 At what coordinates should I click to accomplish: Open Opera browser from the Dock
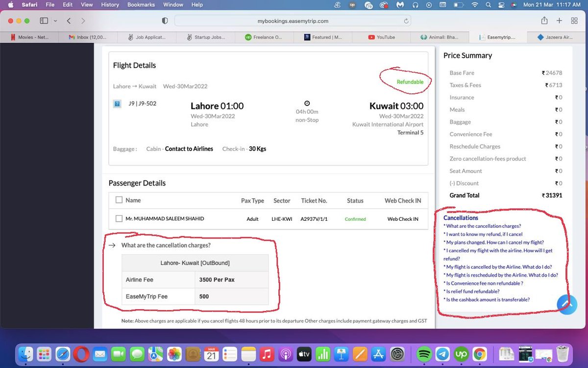[x=81, y=353]
